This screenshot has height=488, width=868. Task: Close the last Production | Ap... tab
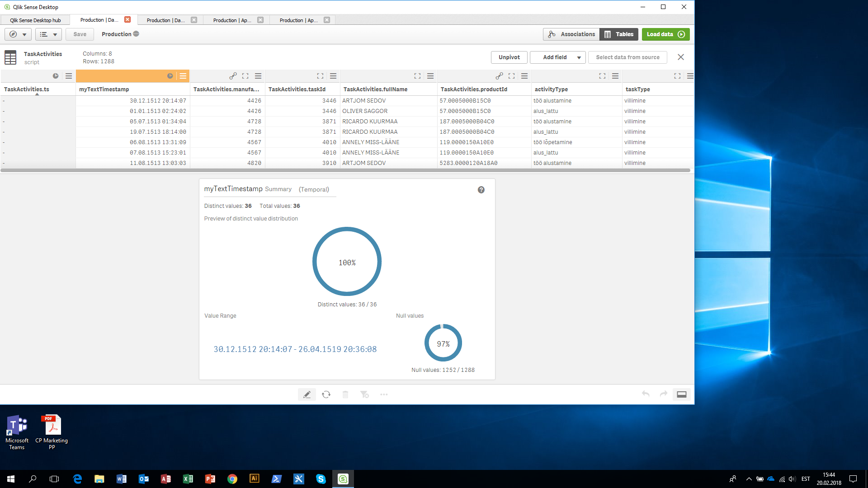[x=327, y=20]
